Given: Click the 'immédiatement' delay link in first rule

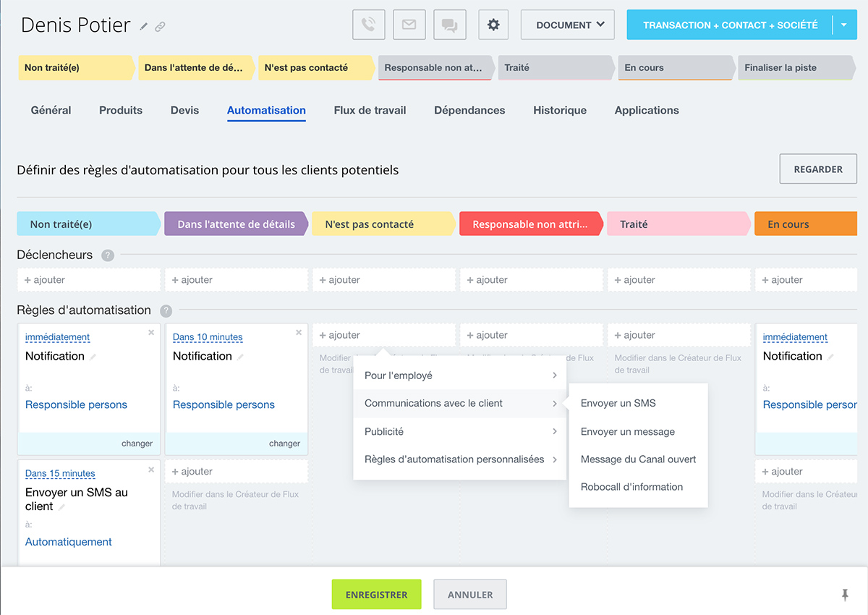Looking at the screenshot, I should (x=57, y=337).
